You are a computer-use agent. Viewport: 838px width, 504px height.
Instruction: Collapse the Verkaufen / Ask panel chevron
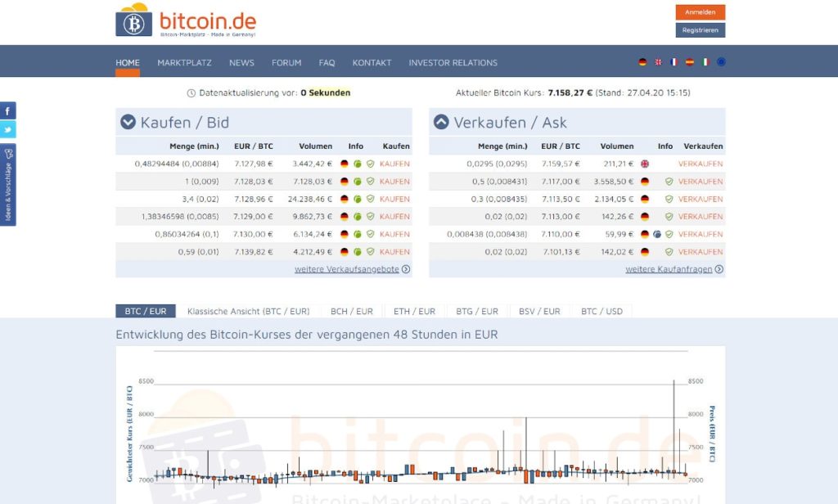coord(441,123)
